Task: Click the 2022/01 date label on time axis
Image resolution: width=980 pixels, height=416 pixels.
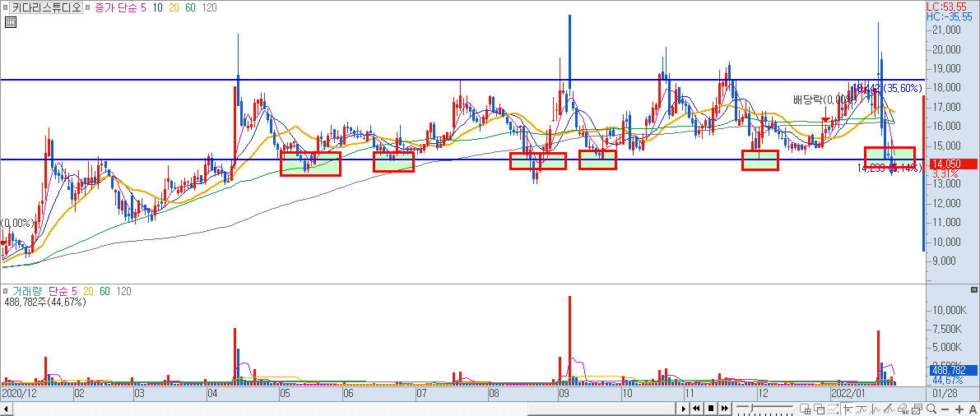Action: pos(848,395)
